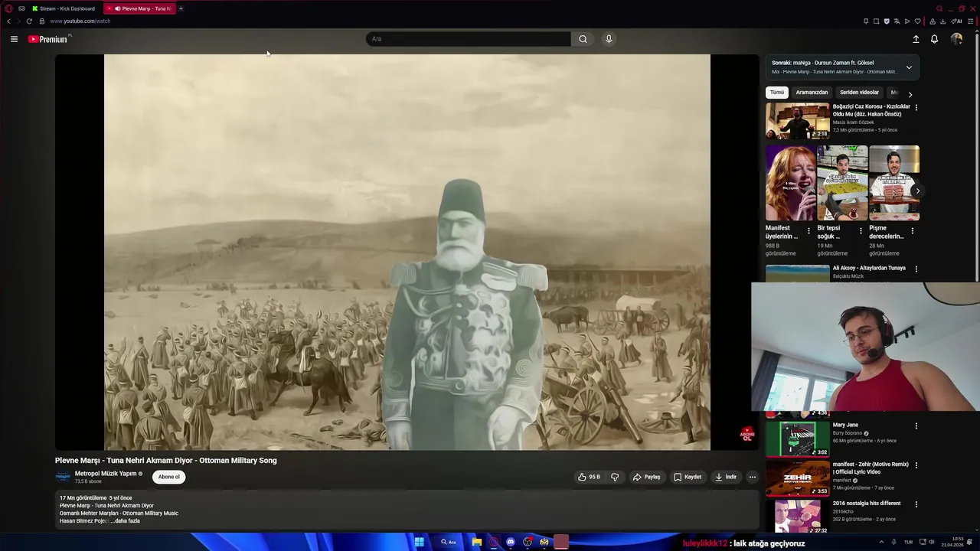Image resolution: width=980 pixels, height=551 pixels.
Task: Open Opera GX Corner controller icon
Action: [21, 8]
